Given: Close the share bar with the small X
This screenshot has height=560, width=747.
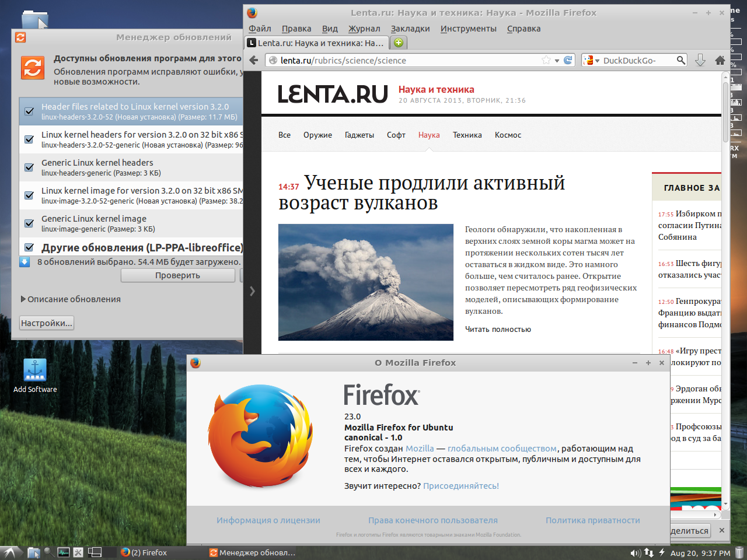Looking at the screenshot, I should click(722, 530).
